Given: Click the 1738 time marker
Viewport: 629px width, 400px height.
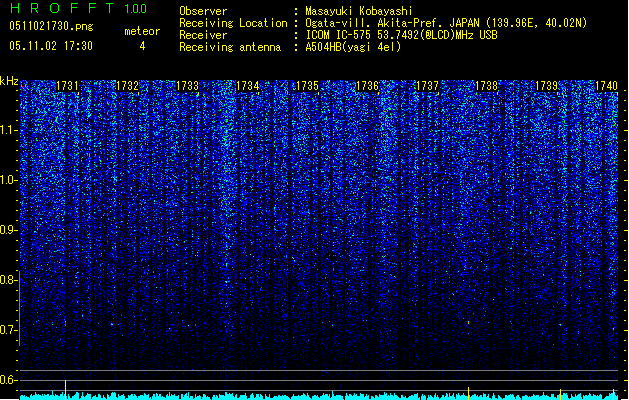Looking at the screenshot, I should point(487,86).
